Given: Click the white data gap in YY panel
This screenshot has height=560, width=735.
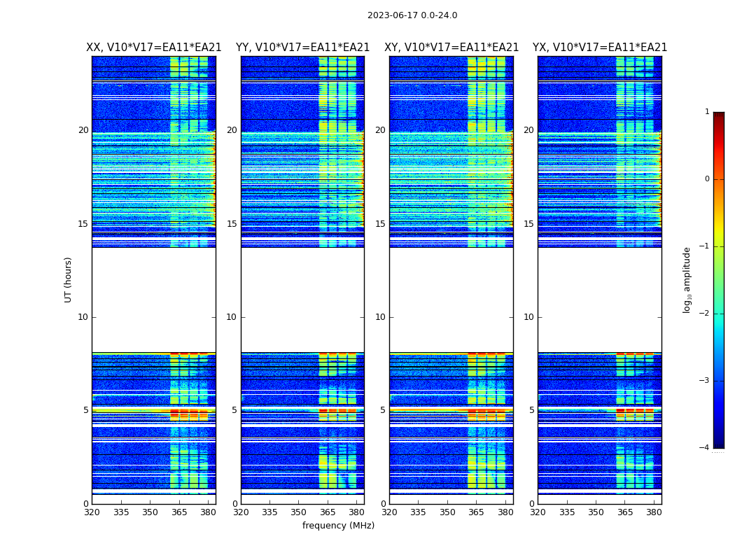Looking at the screenshot, I should point(302,300).
